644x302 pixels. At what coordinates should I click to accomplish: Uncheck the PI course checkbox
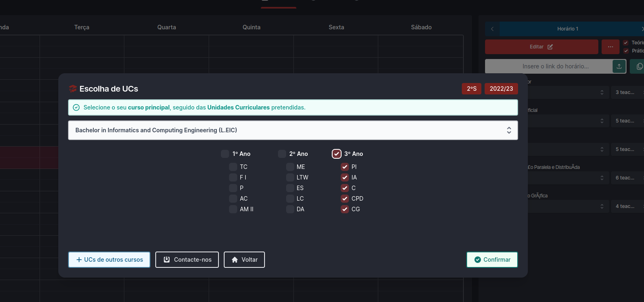click(x=345, y=167)
